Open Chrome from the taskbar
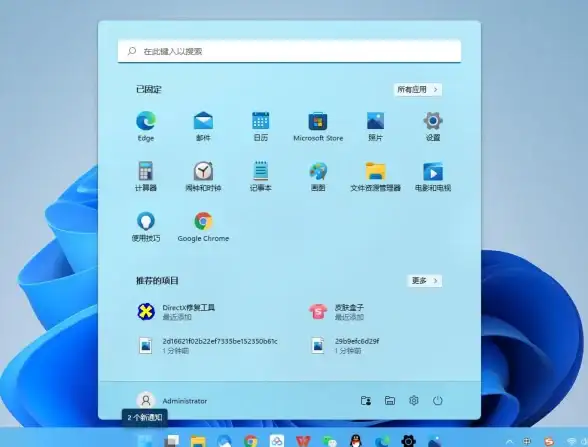This screenshot has height=447, width=588. click(x=250, y=441)
